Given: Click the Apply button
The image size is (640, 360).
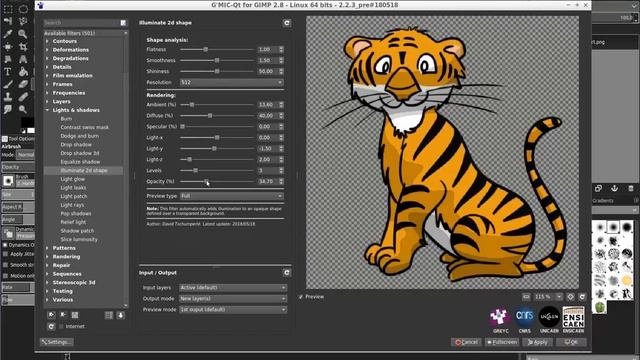Looking at the screenshot, I should [x=538, y=342].
